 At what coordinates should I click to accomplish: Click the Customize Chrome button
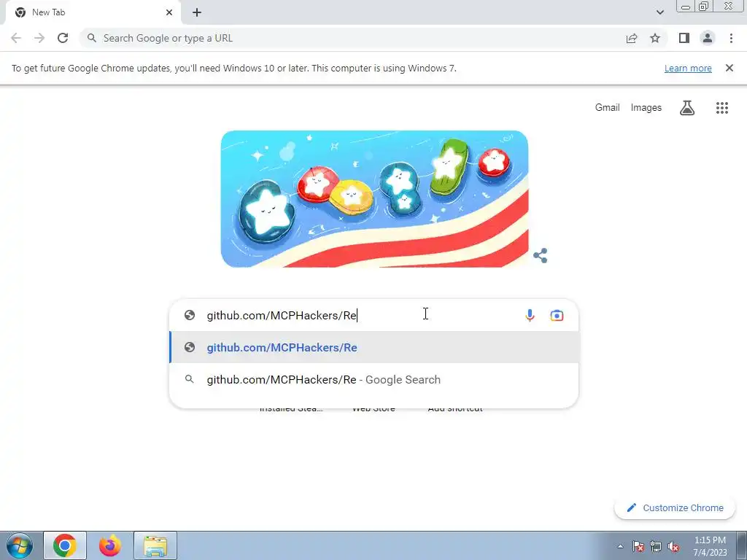pos(675,507)
